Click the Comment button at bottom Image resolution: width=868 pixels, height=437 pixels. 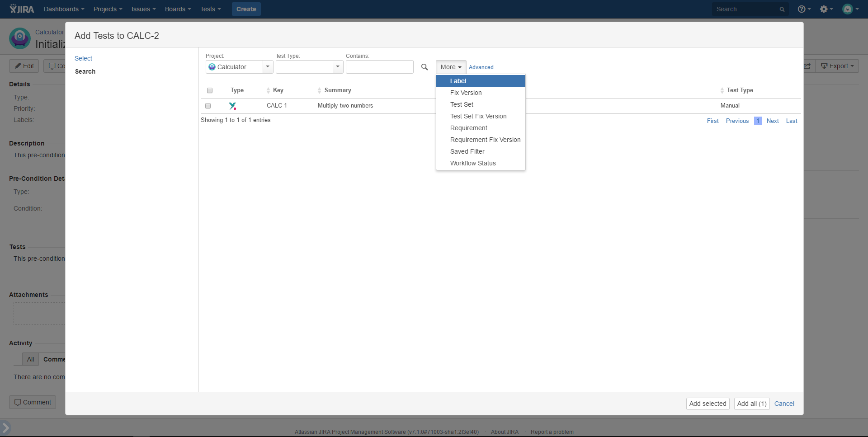point(33,402)
